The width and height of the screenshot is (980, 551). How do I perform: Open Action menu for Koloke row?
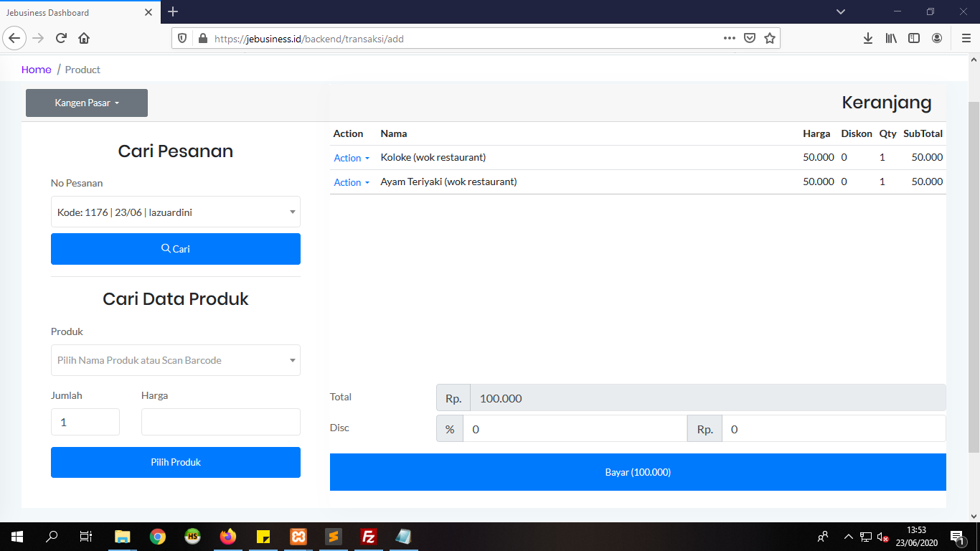pyautogui.click(x=352, y=158)
